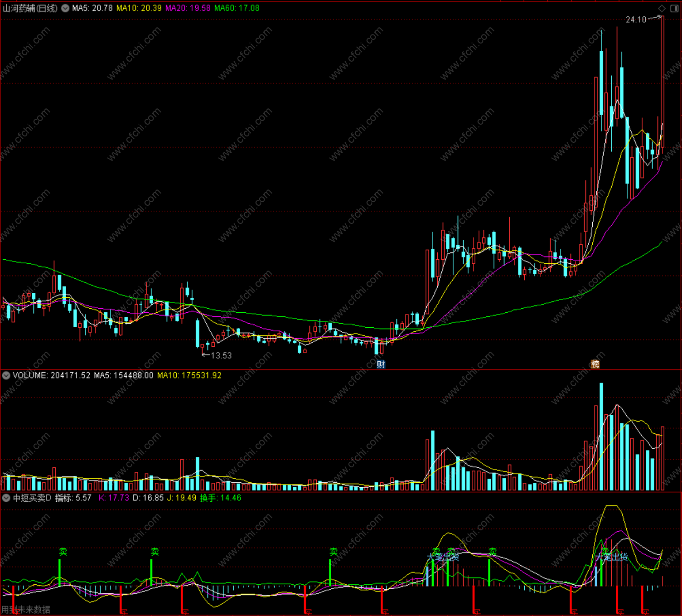Click the 山河药辅(日线) chart title
This screenshot has height=616, width=682.
tap(30, 8)
